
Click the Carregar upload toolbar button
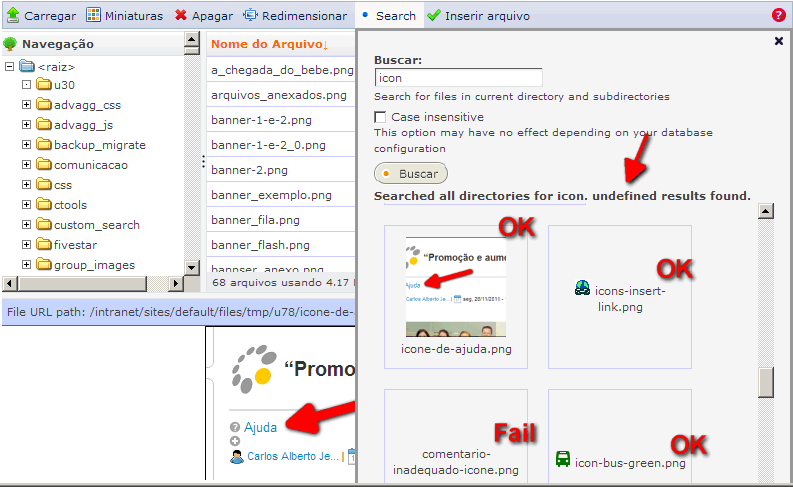tap(41, 16)
